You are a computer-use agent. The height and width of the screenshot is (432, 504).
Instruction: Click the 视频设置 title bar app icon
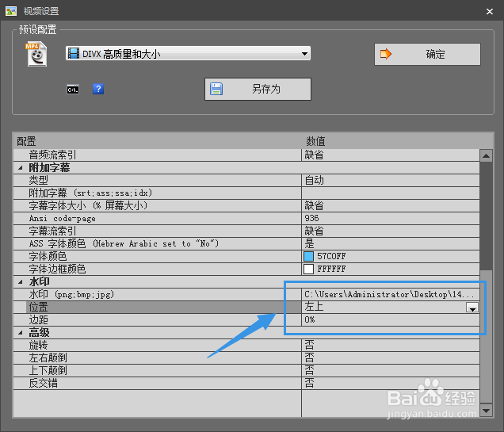(11, 11)
